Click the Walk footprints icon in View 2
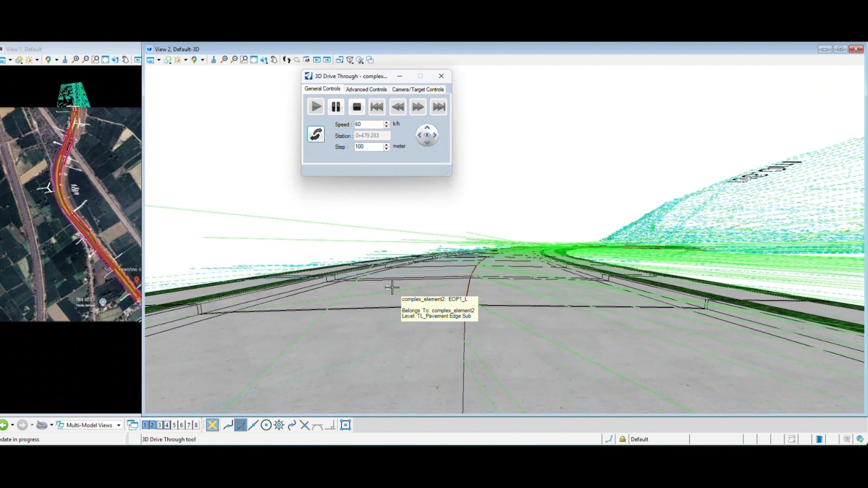The width and height of the screenshot is (868, 488). point(287,60)
